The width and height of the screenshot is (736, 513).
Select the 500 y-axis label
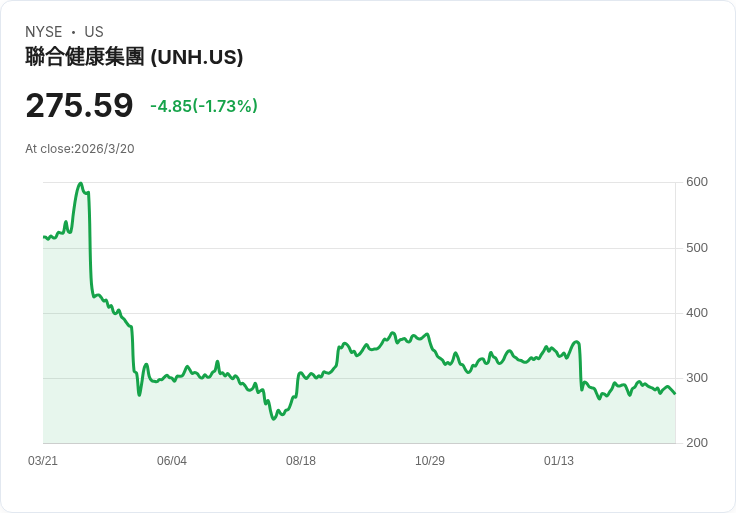point(697,248)
